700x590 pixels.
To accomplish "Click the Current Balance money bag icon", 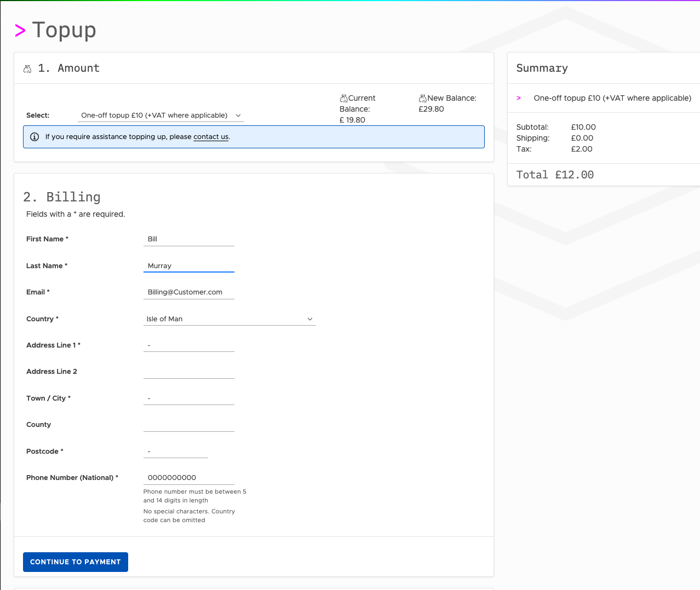I will click(343, 99).
